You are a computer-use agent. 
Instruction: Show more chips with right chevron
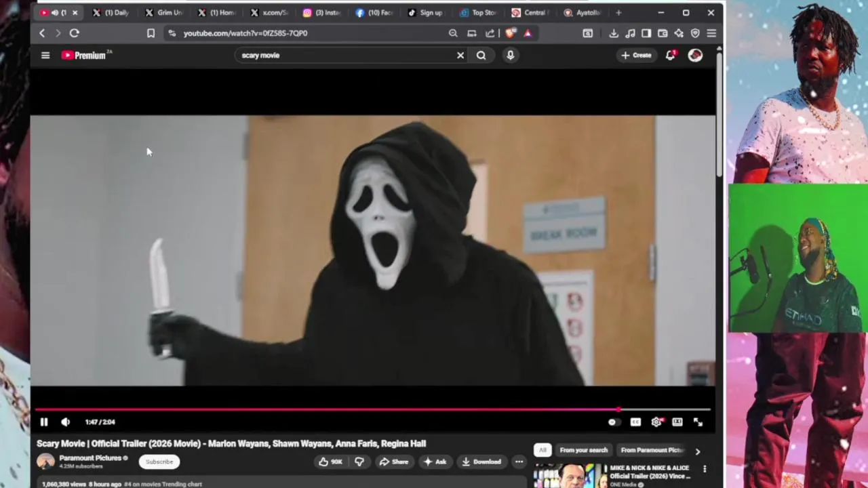tap(698, 451)
